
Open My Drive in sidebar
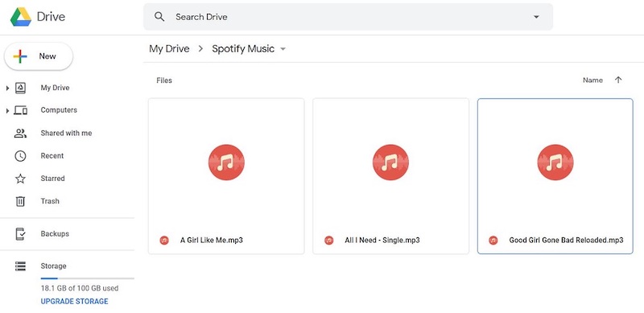click(x=55, y=88)
